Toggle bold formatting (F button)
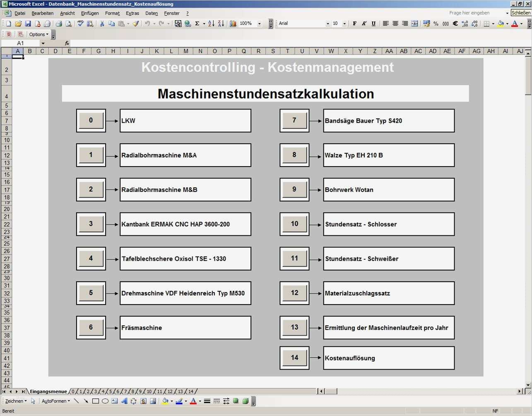The width and height of the screenshot is (532, 416). pos(354,24)
